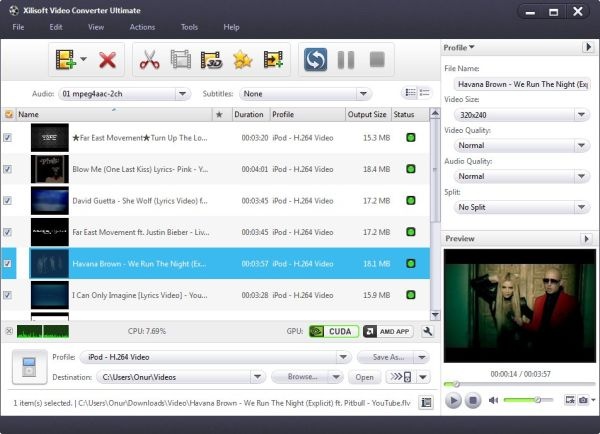600x434 pixels.
Task: Switch to thumbnail list view icon
Action: pos(425,93)
